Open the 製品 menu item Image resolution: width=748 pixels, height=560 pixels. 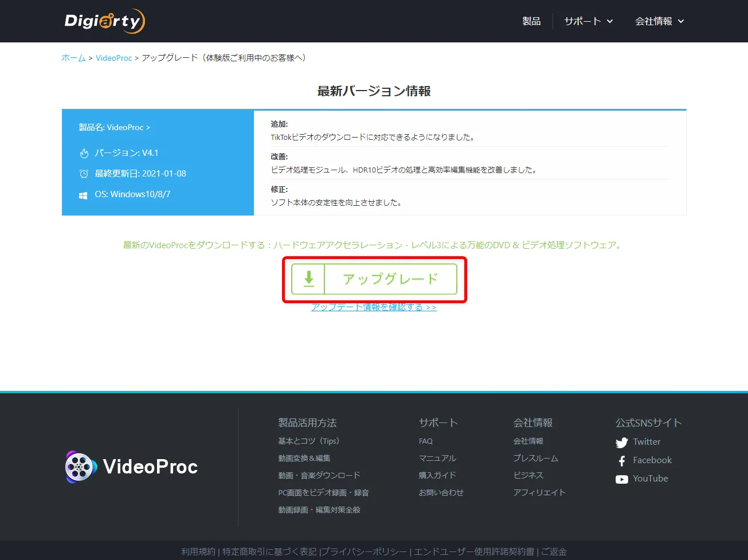coord(531,21)
